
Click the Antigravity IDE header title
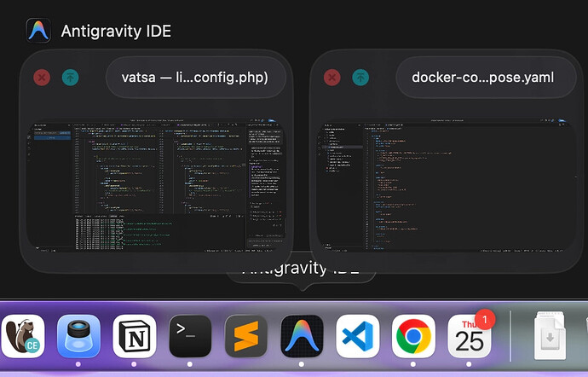point(116,31)
